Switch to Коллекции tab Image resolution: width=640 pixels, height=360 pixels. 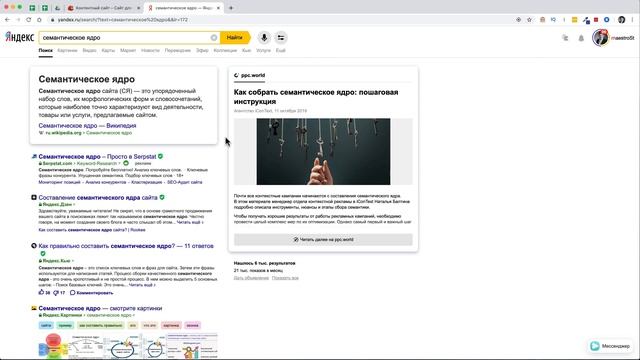click(225, 51)
